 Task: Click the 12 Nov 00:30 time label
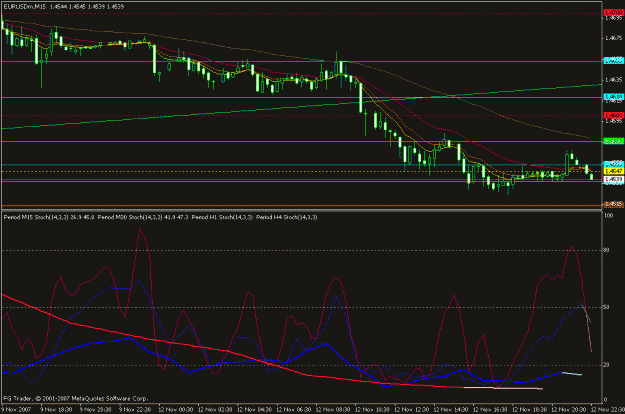coord(176,410)
